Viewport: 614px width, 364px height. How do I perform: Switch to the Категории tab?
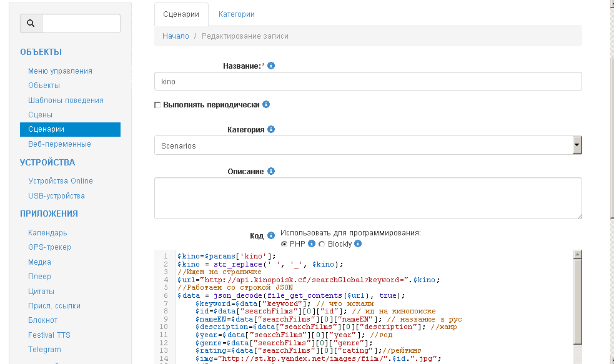236,14
